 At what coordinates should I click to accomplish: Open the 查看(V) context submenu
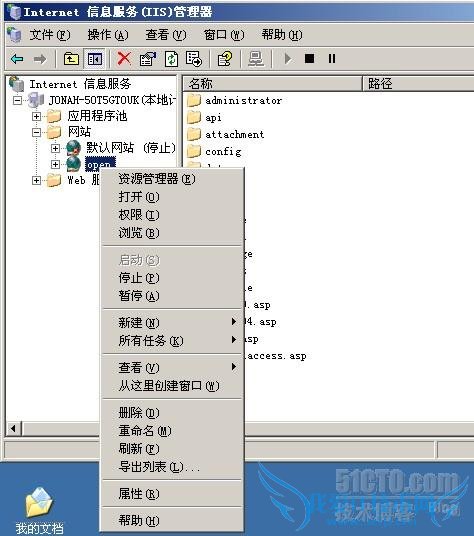tap(172, 368)
